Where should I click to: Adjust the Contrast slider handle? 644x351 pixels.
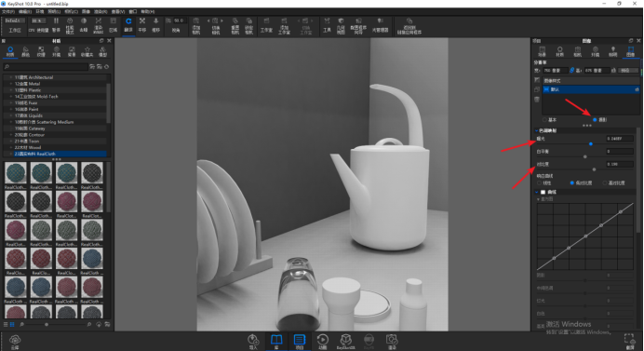(594, 169)
